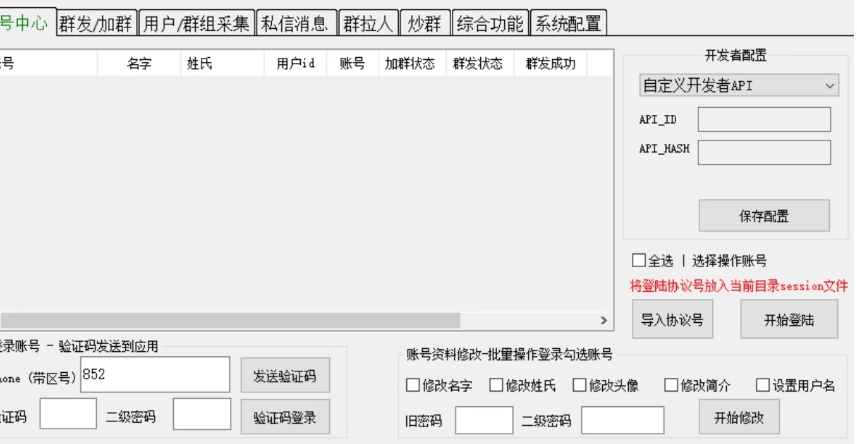857x444 pixels.
Task: Click the 旧密码 input field
Action: pyautogui.click(x=484, y=420)
